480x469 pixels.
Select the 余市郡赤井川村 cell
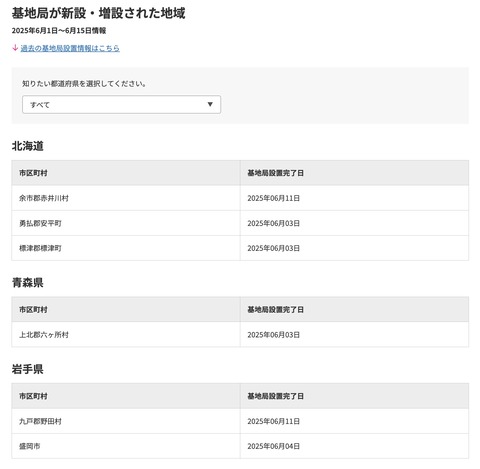point(126,198)
